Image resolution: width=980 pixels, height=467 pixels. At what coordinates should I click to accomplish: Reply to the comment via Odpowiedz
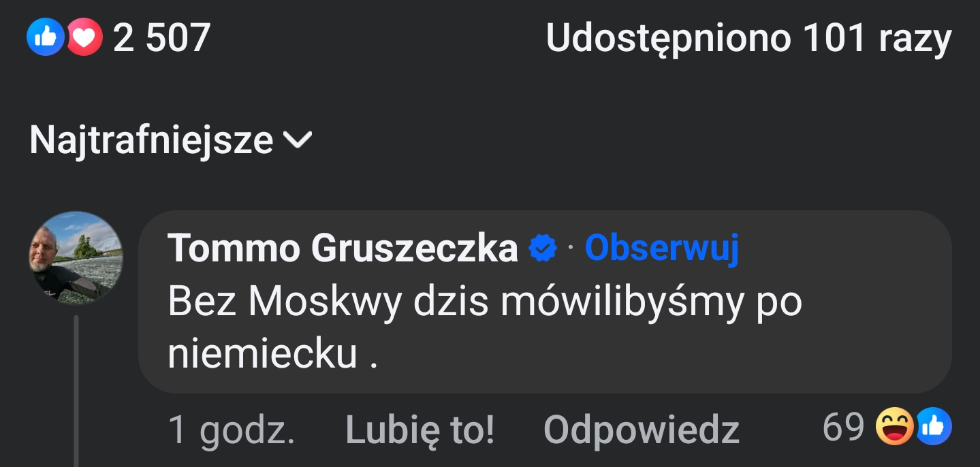[x=641, y=430]
